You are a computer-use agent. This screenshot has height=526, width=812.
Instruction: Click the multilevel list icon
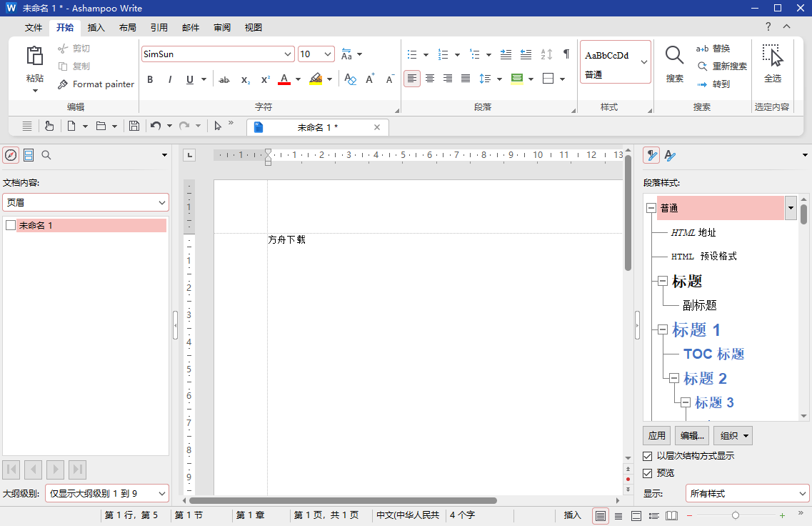(x=474, y=54)
